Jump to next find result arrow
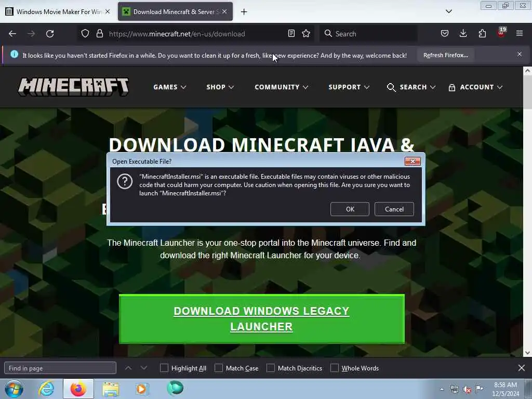The width and height of the screenshot is (532, 399). pos(144,368)
